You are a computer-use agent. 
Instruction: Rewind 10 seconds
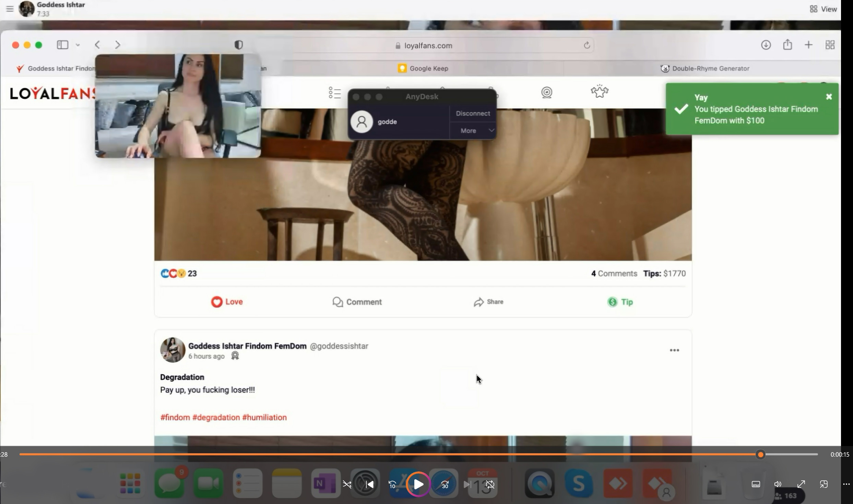392,484
